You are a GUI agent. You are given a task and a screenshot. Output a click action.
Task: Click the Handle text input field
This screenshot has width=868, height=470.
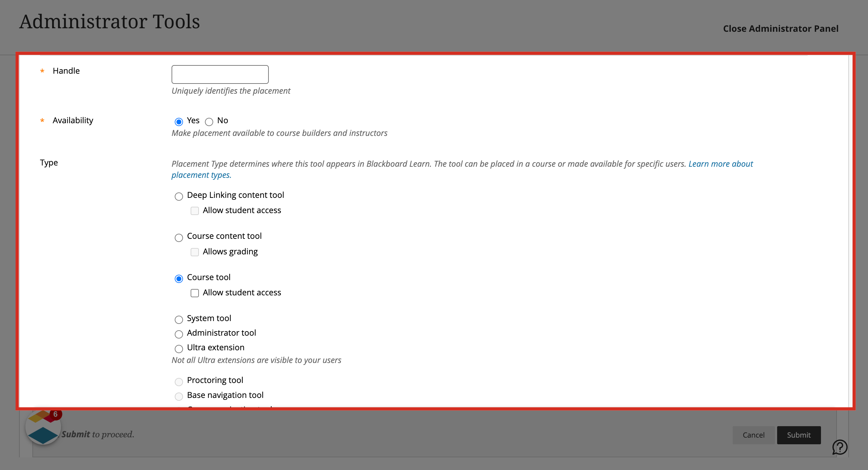(x=220, y=74)
